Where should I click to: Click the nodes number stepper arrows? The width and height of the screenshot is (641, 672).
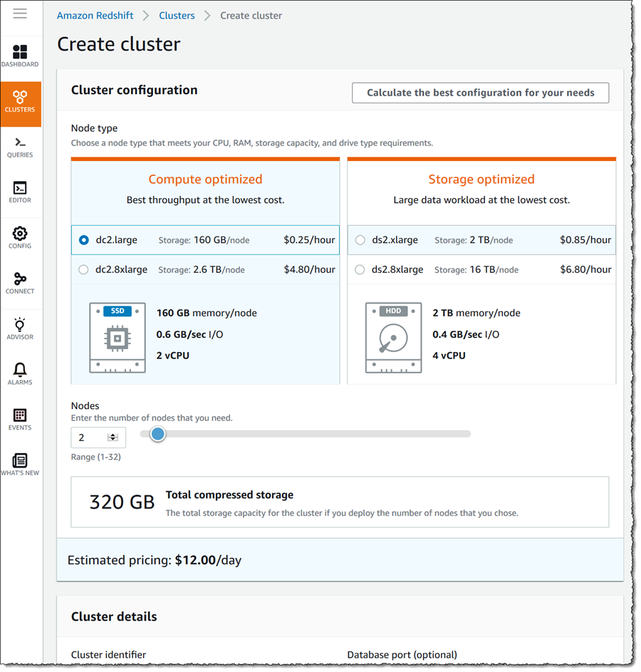113,437
